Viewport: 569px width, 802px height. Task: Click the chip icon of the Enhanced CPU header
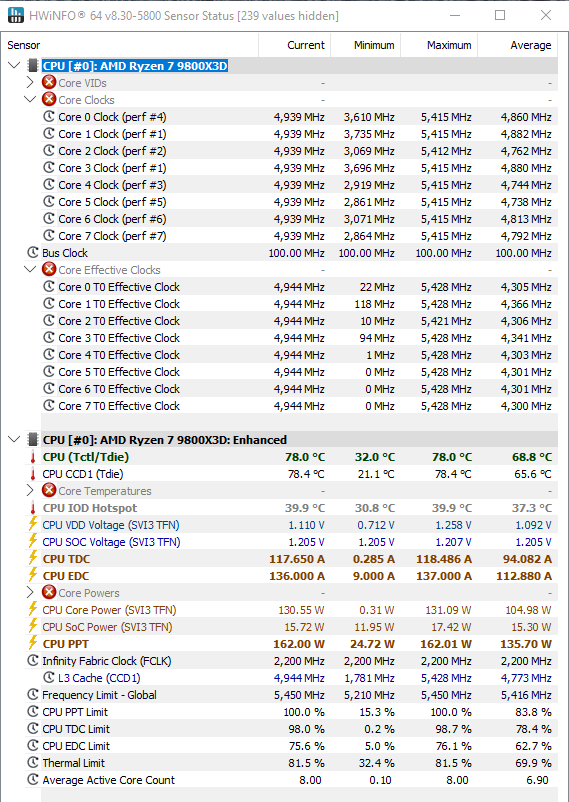click(33, 439)
